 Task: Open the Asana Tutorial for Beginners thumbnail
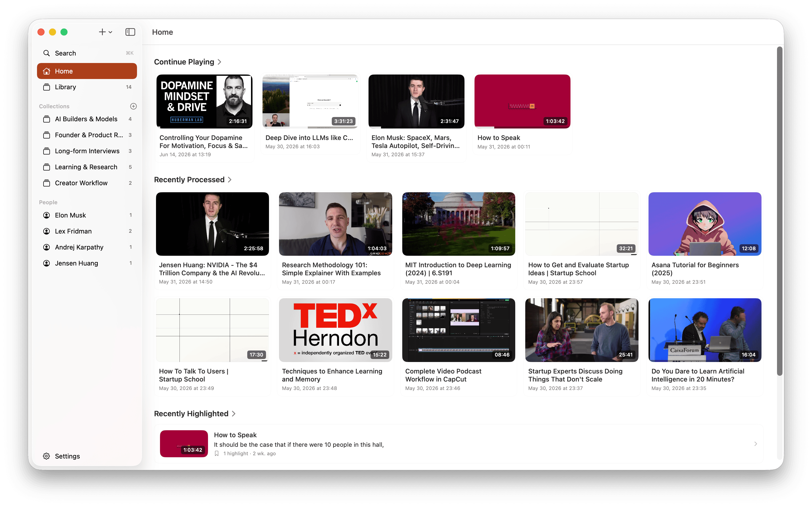(x=705, y=224)
